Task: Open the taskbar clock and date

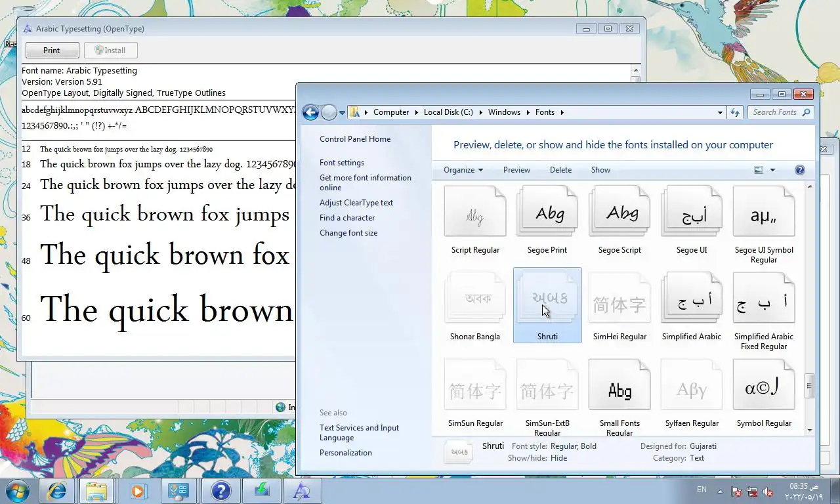Action: coord(803,491)
